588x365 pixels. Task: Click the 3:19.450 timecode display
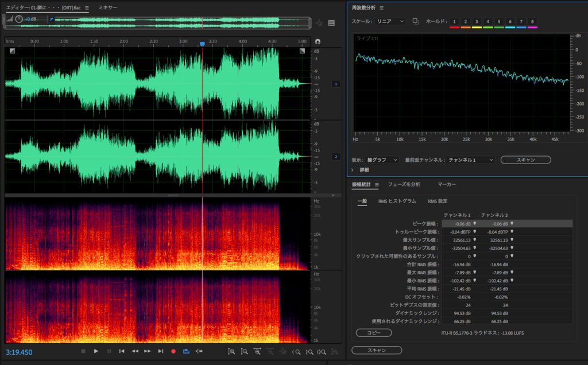coord(19,352)
